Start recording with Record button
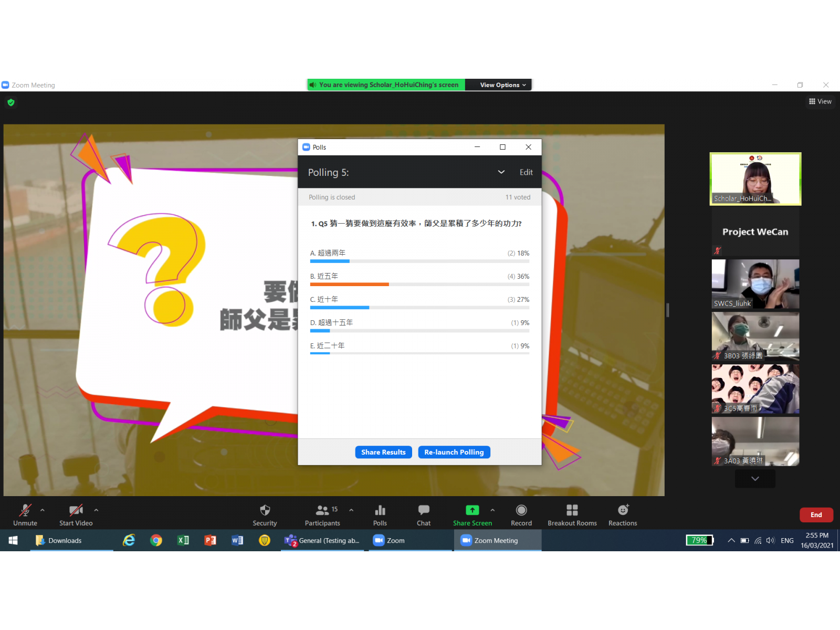 [521, 510]
